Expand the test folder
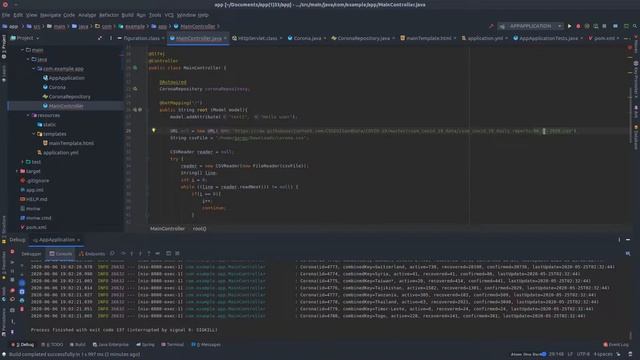640x360 pixels. (22, 162)
